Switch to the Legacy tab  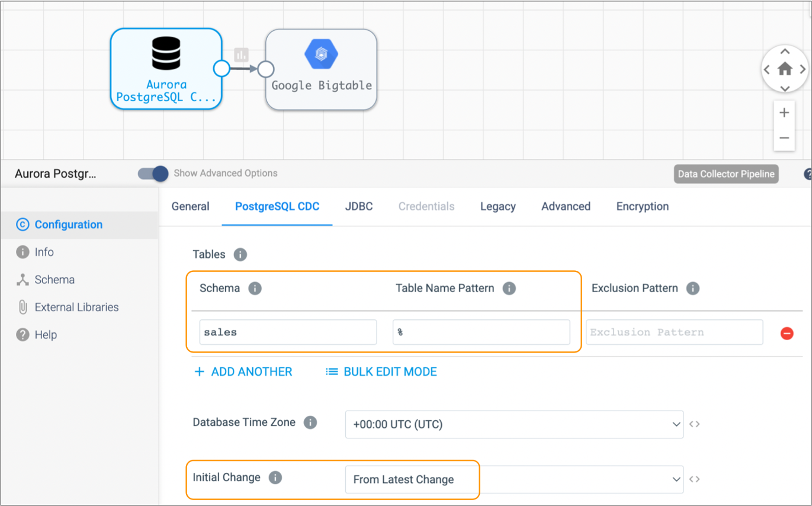pyautogui.click(x=498, y=206)
